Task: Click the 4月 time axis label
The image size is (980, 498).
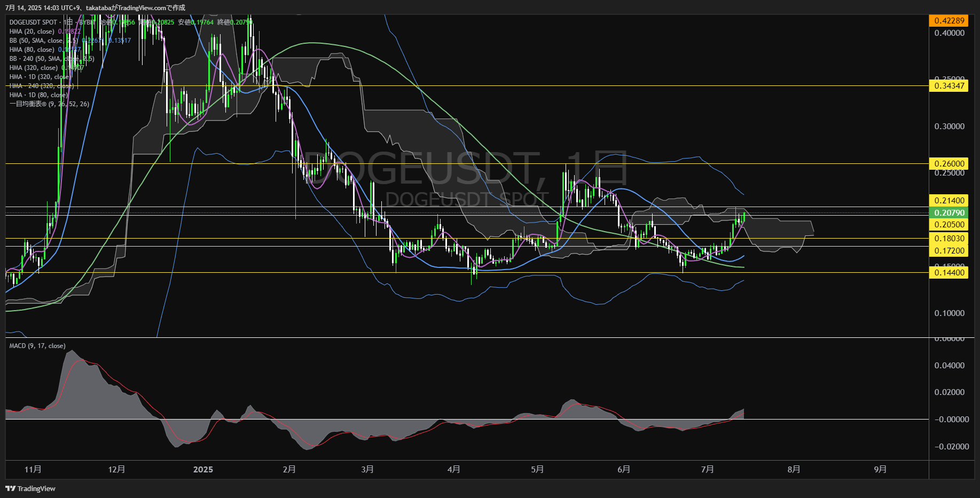Action: point(454,469)
